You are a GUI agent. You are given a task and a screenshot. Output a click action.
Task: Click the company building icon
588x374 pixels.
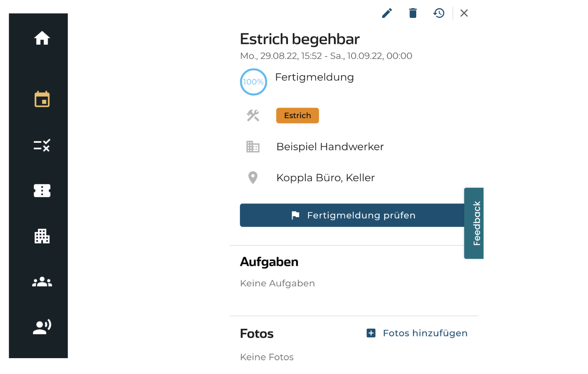(253, 147)
